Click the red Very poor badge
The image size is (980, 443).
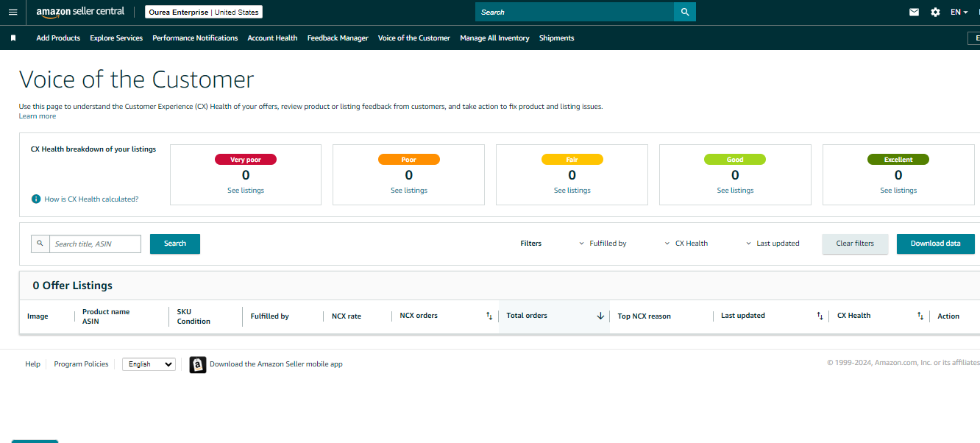click(x=246, y=160)
